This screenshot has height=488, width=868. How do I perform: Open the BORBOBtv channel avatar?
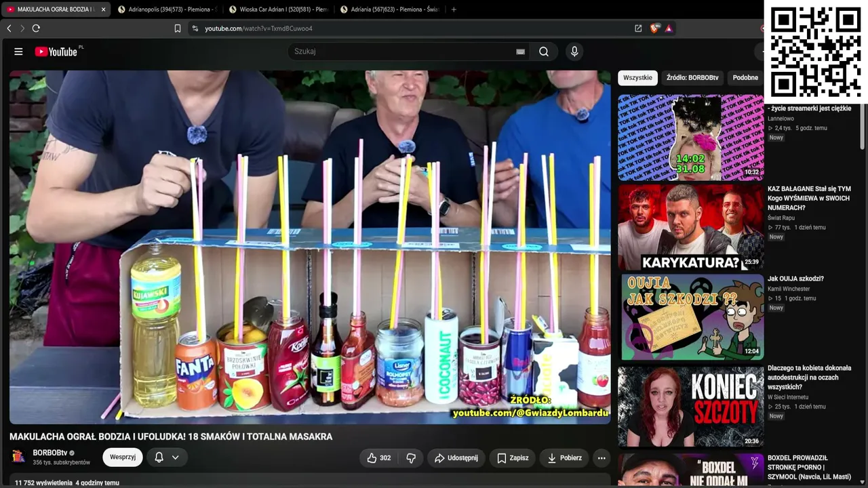click(19, 456)
